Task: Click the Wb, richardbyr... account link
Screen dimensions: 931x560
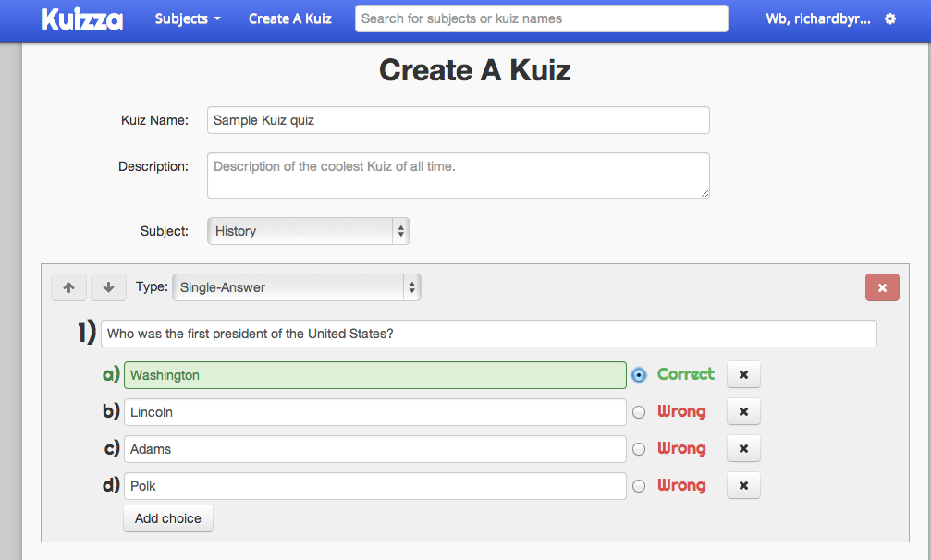Action: (x=818, y=18)
